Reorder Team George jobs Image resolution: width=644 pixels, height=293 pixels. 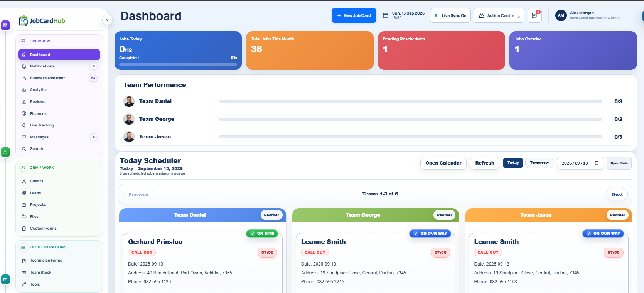coord(445,215)
